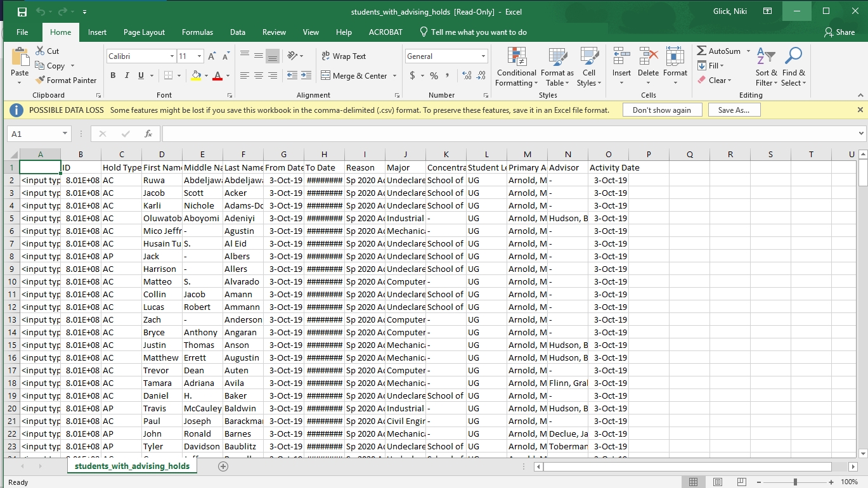Click the Merge & Center icon
Viewport: 868px width, 488px height.
click(326, 75)
